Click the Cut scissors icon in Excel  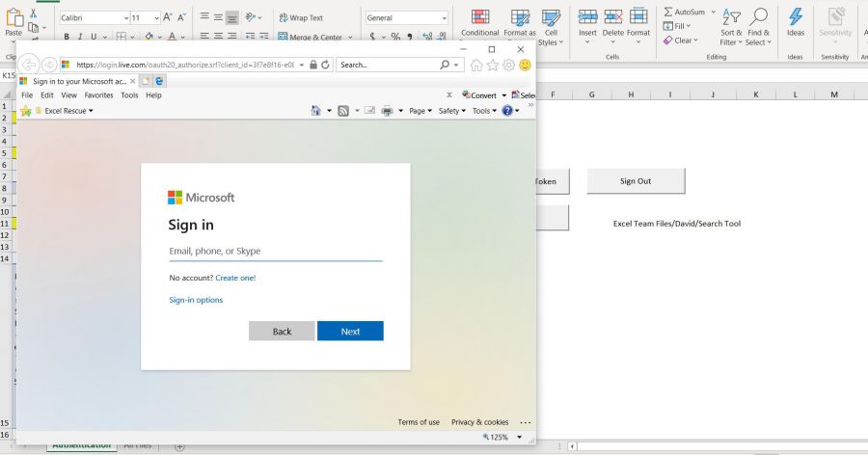pyautogui.click(x=33, y=13)
